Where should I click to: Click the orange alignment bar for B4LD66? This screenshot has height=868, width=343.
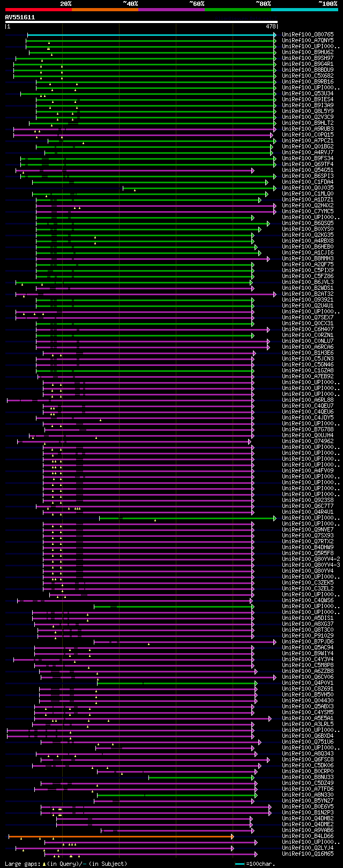click(121, 836)
